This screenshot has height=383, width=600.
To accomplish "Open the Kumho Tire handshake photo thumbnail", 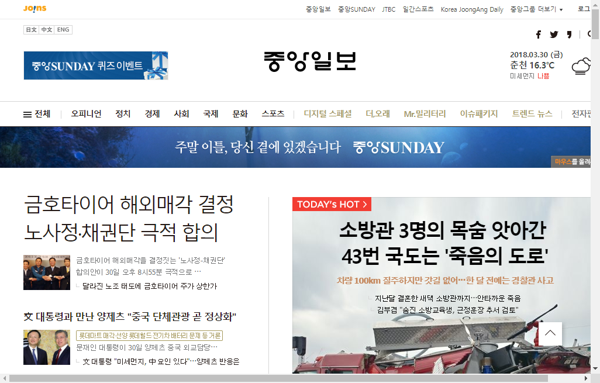I will 47,272.
